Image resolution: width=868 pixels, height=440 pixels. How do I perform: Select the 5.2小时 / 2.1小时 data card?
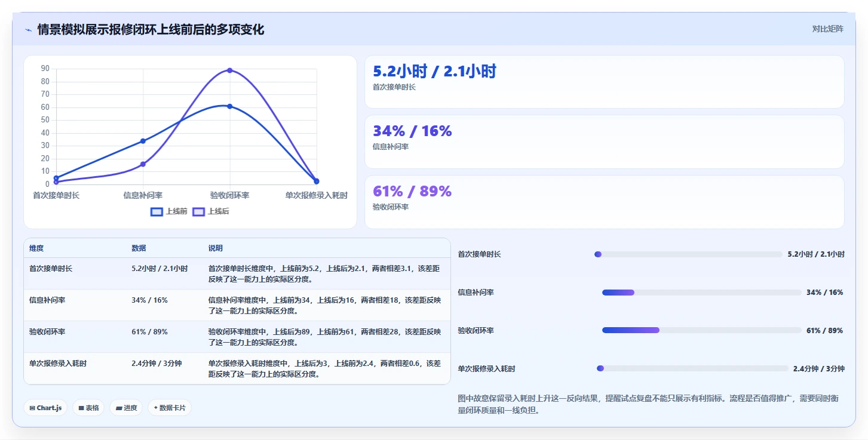tap(604, 82)
